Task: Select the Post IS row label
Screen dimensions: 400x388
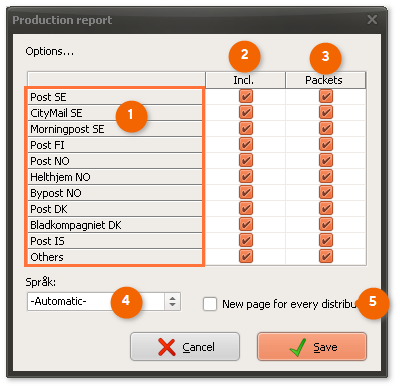Action: (115, 241)
